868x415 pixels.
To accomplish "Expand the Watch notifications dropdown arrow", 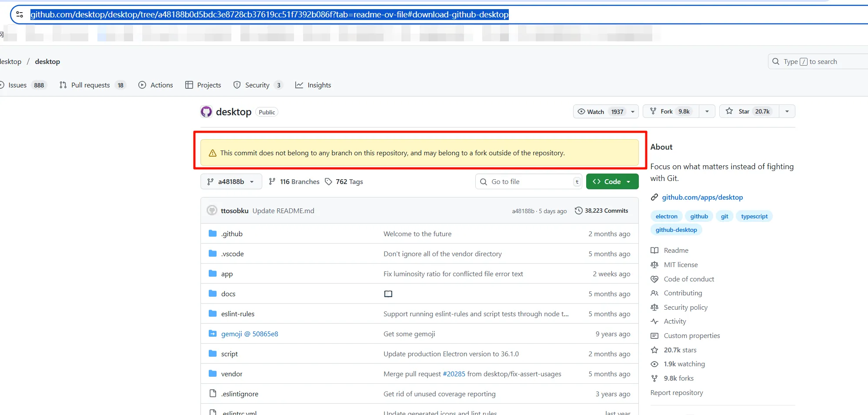I will click(633, 111).
